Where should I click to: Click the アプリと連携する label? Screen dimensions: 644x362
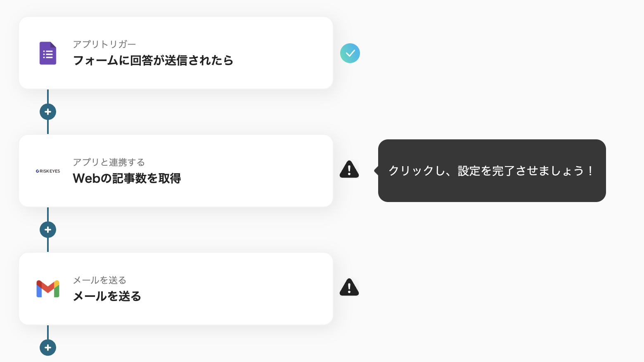point(109,162)
